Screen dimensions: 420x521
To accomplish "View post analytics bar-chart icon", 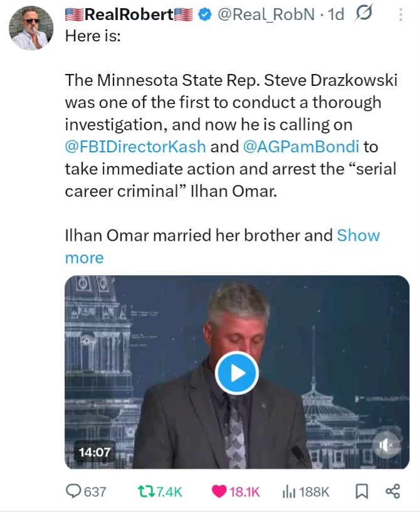I will [288, 492].
